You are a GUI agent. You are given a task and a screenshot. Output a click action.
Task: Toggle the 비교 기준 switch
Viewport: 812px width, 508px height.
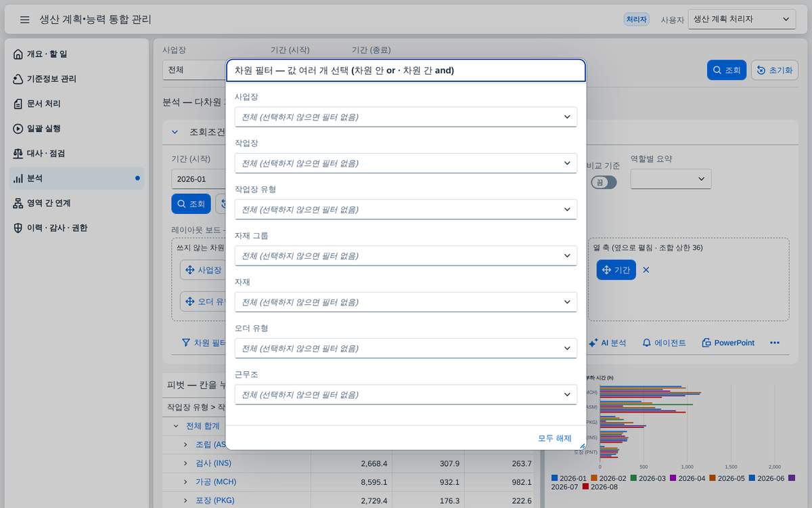604,182
